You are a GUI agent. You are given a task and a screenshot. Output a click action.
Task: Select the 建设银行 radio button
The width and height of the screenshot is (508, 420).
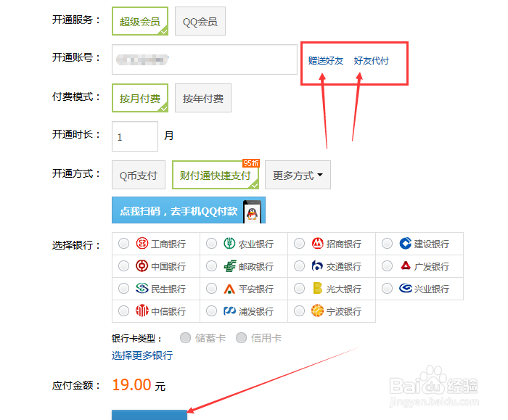coord(387,244)
